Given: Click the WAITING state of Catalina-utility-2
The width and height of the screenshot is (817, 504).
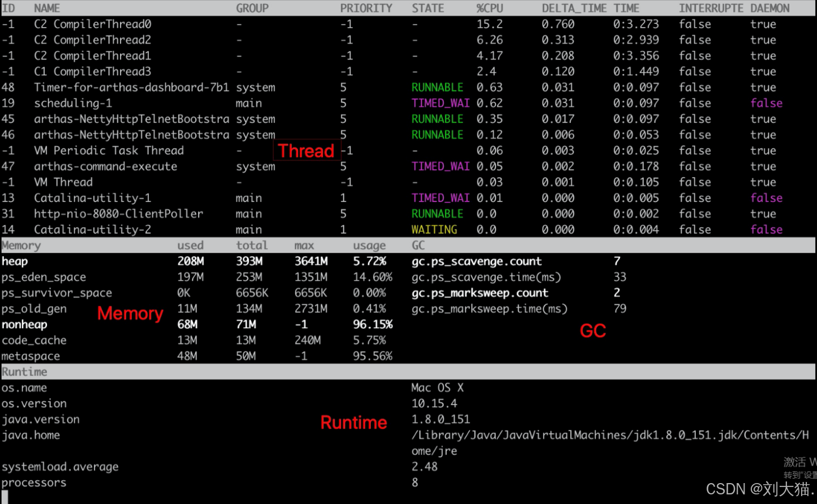Looking at the screenshot, I should click(x=434, y=230).
